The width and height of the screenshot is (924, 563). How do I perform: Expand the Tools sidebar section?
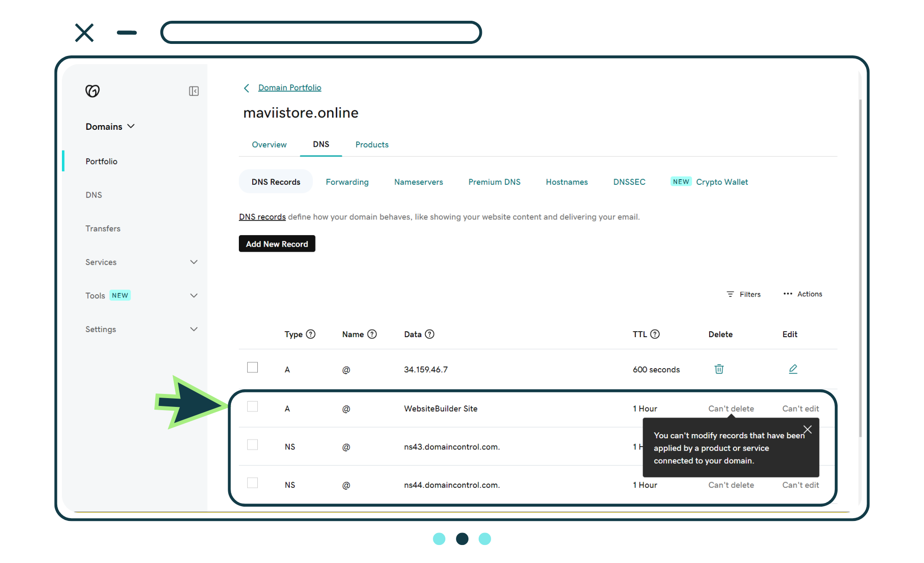(194, 296)
